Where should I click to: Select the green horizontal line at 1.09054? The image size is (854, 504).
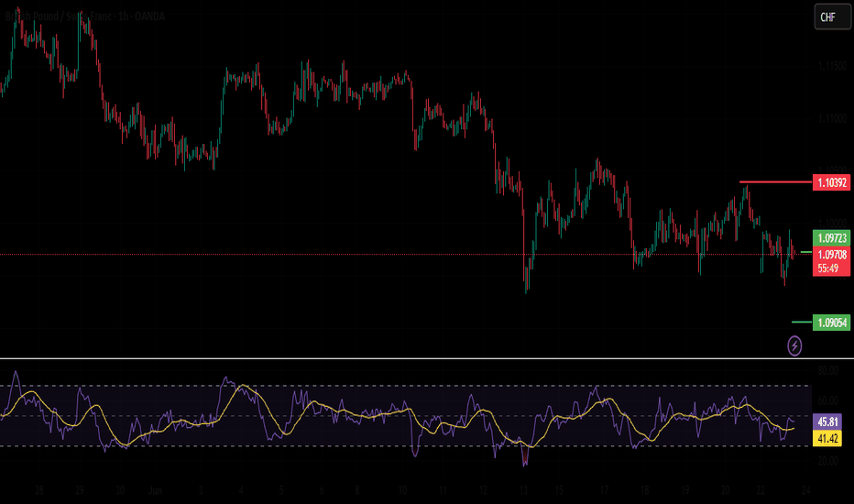click(x=802, y=322)
